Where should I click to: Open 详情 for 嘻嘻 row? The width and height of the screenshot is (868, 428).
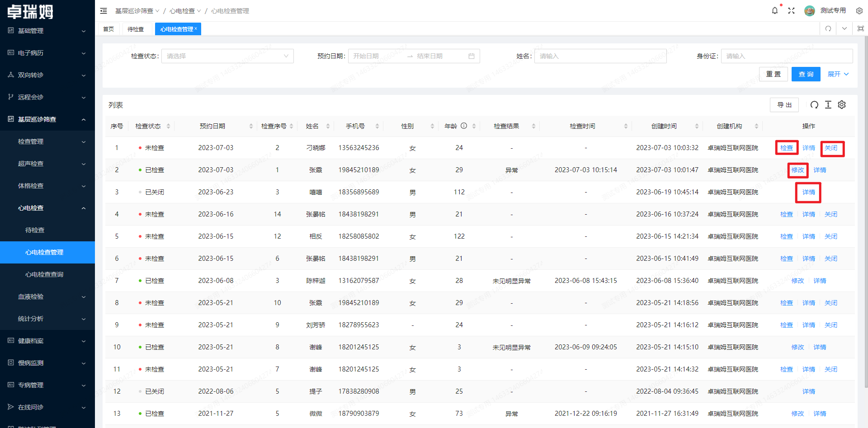(809, 192)
